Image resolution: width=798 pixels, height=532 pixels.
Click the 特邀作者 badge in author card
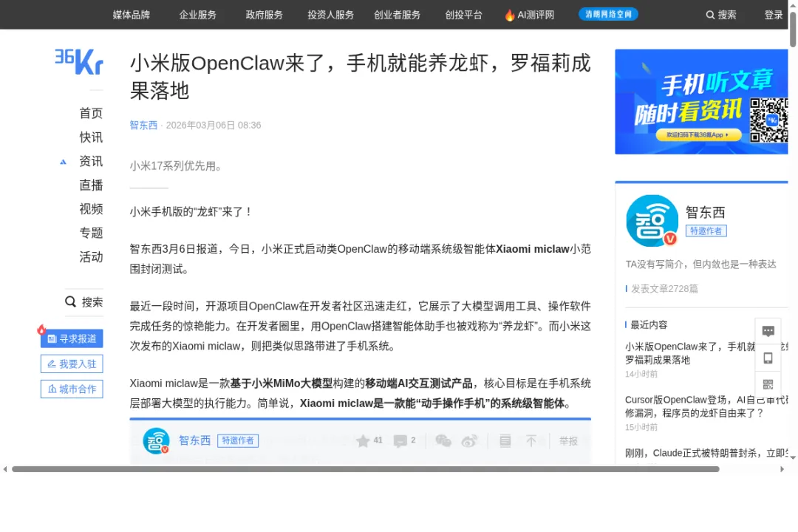706,231
